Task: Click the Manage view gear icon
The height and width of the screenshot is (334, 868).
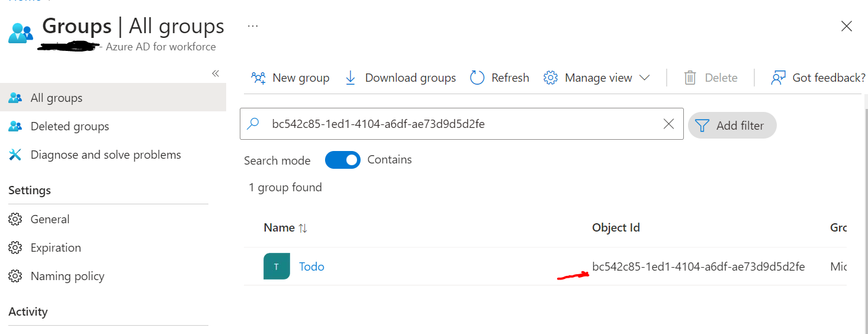Action: tap(551, 78)
